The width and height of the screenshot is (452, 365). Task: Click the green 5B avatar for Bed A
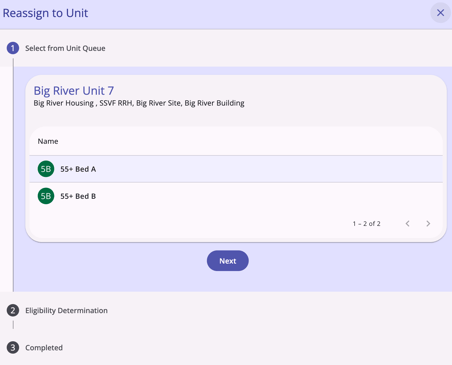(46, 169)
